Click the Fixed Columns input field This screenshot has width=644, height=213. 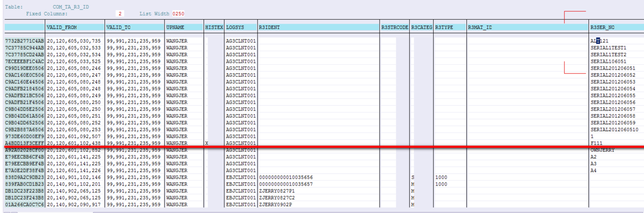click(x=120, y=13)
